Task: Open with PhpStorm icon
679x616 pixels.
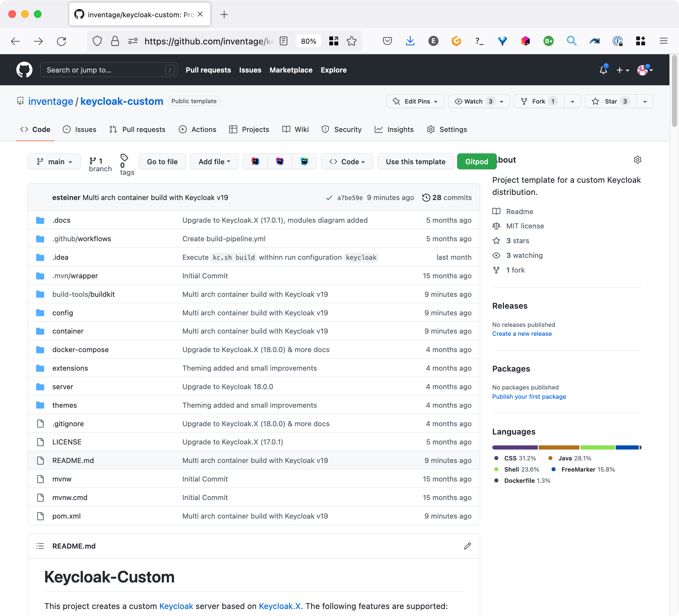Action: [279, 162]
